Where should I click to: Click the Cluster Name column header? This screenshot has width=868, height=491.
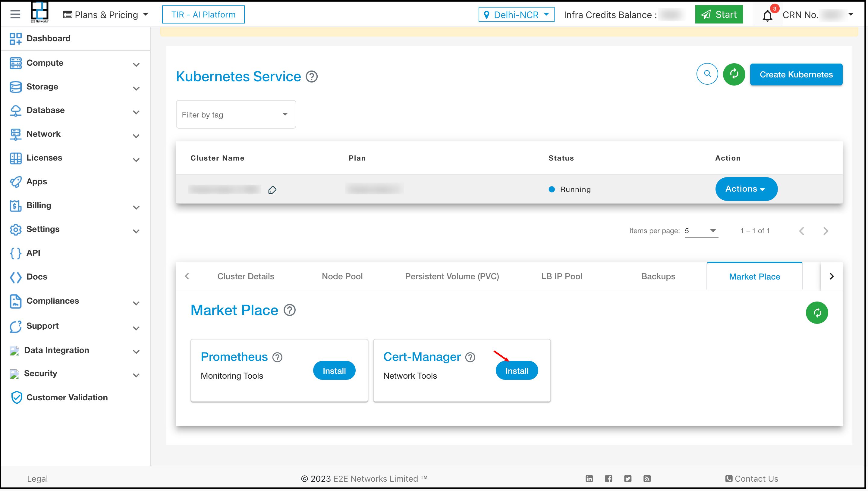click(217, 158)
